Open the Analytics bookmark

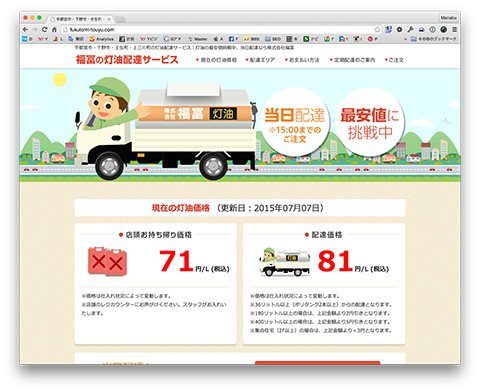pyautogui.click(x=102, y=39)
